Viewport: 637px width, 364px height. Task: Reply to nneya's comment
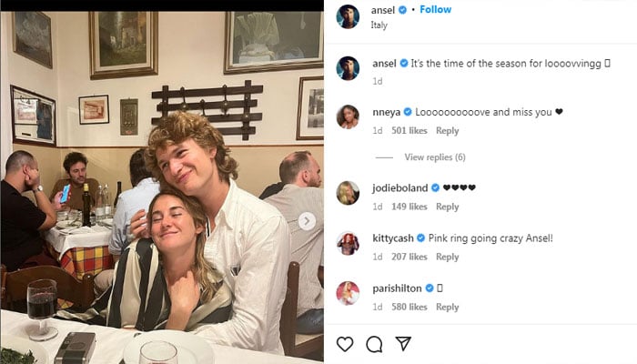coord(447,131)
